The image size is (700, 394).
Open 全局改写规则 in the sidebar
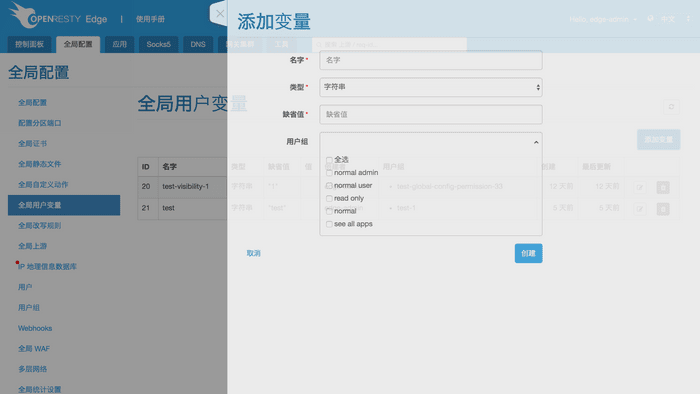point(39,226)
